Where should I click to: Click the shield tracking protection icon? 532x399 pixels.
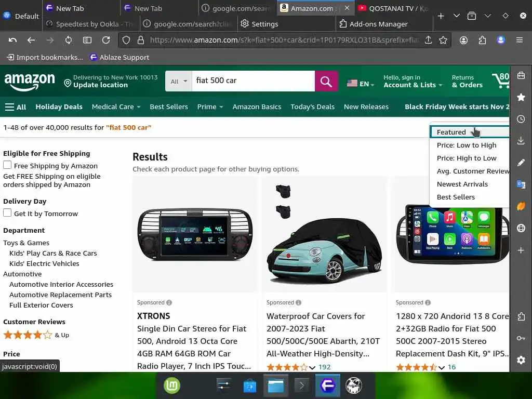(x=126, y=40)
